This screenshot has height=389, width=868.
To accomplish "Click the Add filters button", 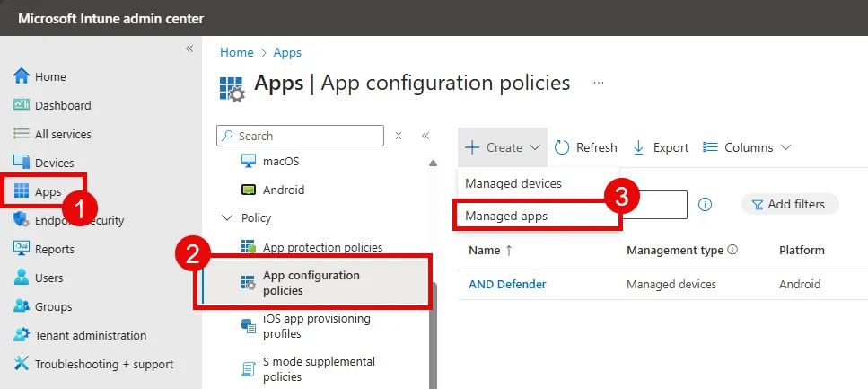I will coord(789,205).
